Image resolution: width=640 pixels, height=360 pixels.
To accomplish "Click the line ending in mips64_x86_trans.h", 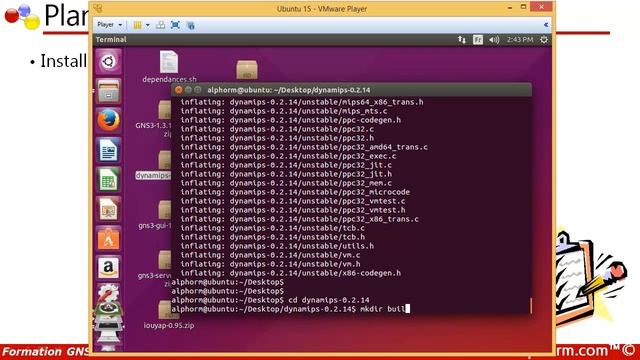I will coord(302,102).
